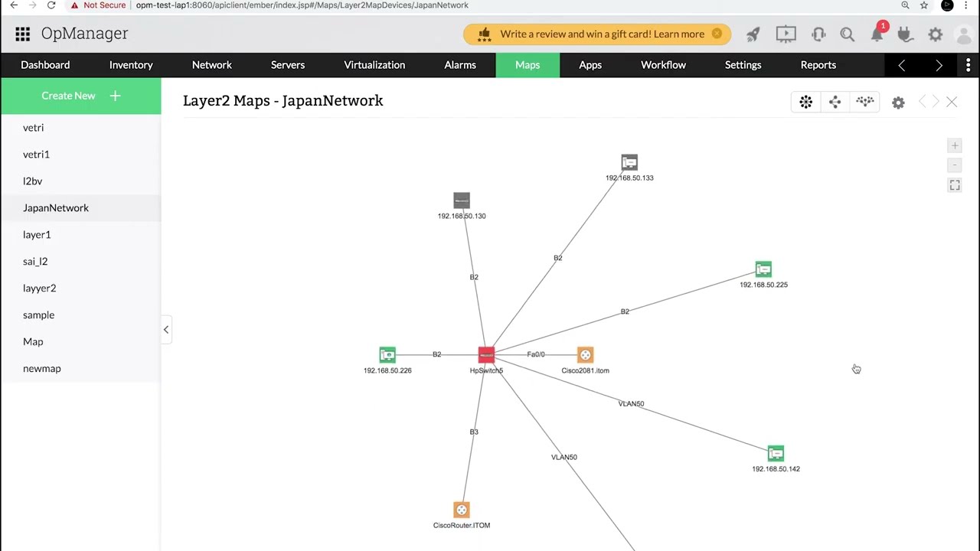This screenshot has height=551, width=980.
Task: Open the alarm bell notifications
Action: tap(877, 34)
